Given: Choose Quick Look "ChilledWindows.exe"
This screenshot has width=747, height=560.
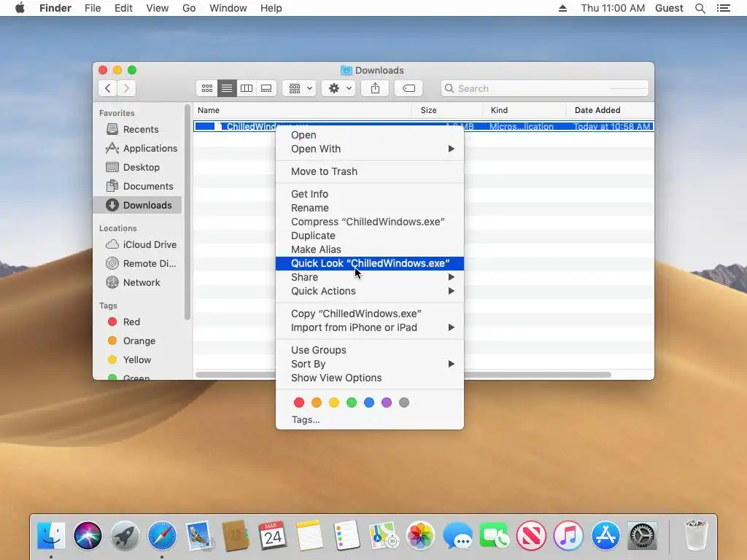Looking at the screenshot, I should [370, 263].
